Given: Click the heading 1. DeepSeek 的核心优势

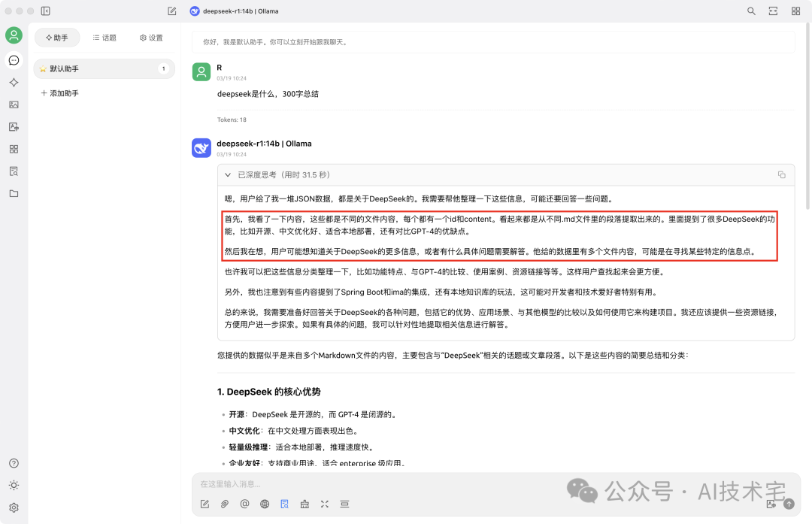Looking at the screenshot, I should pyautogui.click(x=268, y=392).
